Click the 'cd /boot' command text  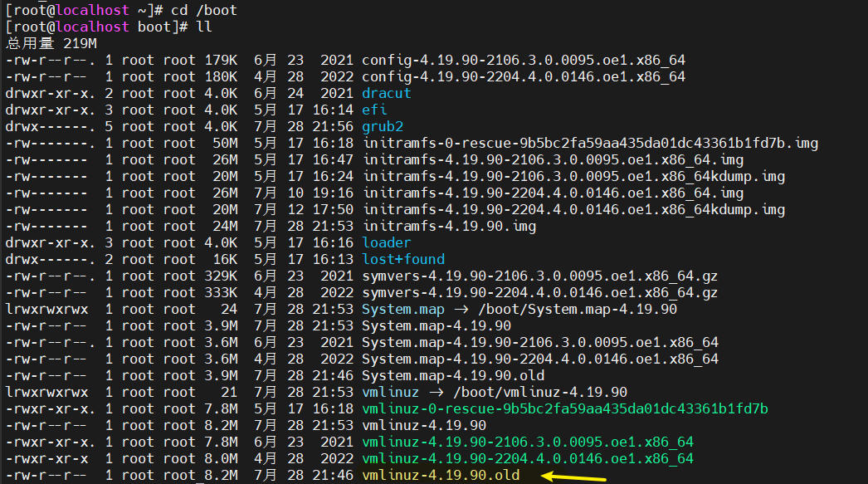coord(203,11)
